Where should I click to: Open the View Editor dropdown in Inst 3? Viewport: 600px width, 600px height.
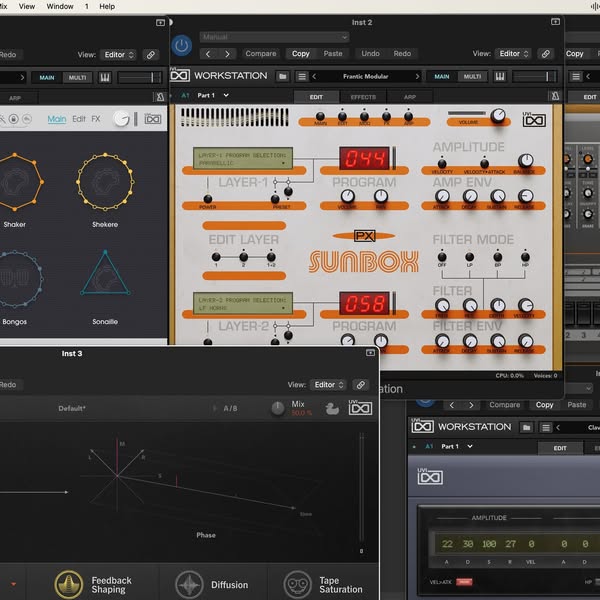click(x=328, y=384)
